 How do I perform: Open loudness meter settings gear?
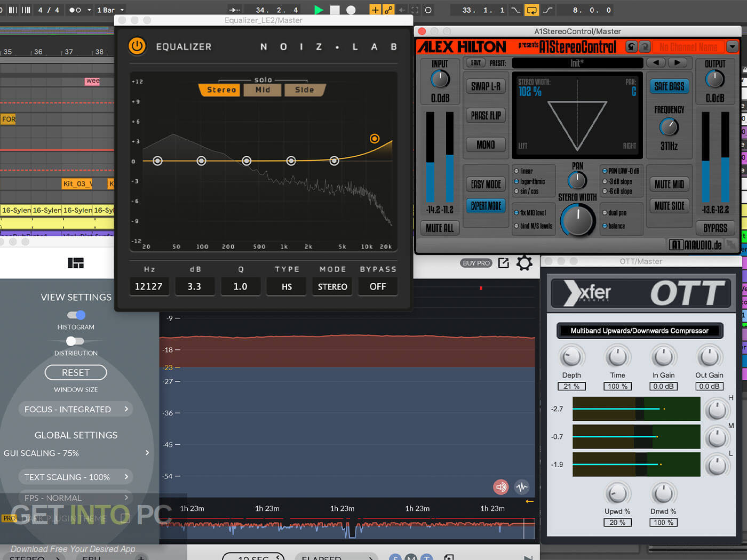tap(525, 263)
